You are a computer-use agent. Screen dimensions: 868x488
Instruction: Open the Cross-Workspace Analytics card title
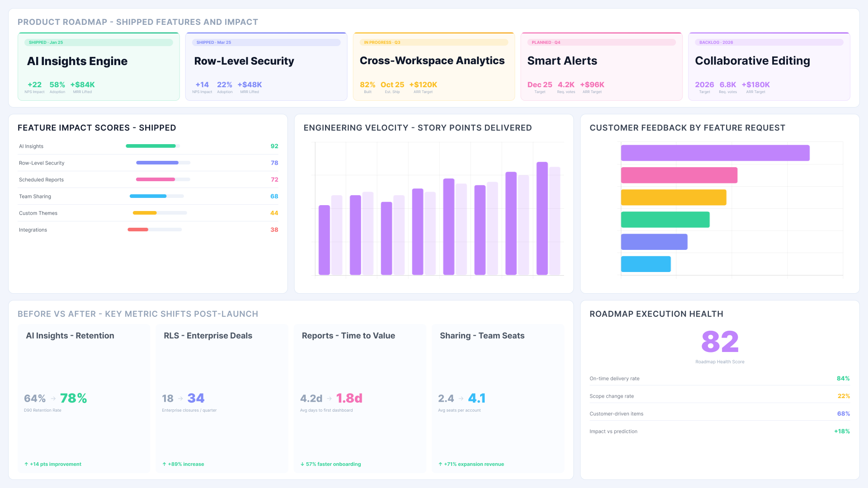click(432, 61)
